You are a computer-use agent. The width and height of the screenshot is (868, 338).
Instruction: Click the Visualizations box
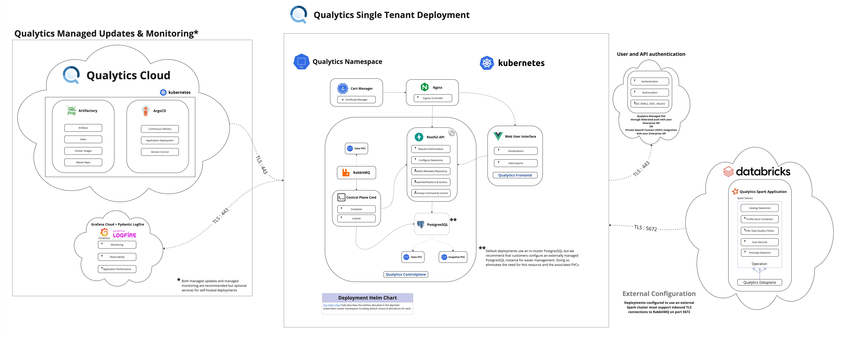click(x=516, y=151)
